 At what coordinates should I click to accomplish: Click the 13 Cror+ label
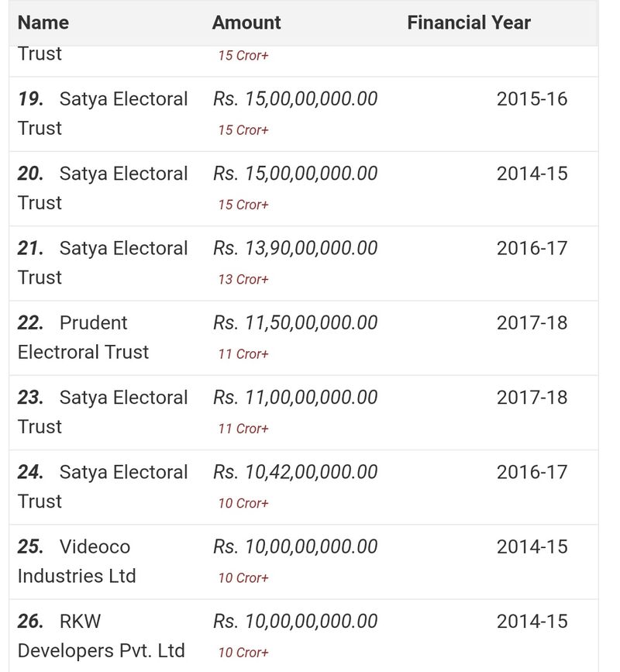point(243,279)
